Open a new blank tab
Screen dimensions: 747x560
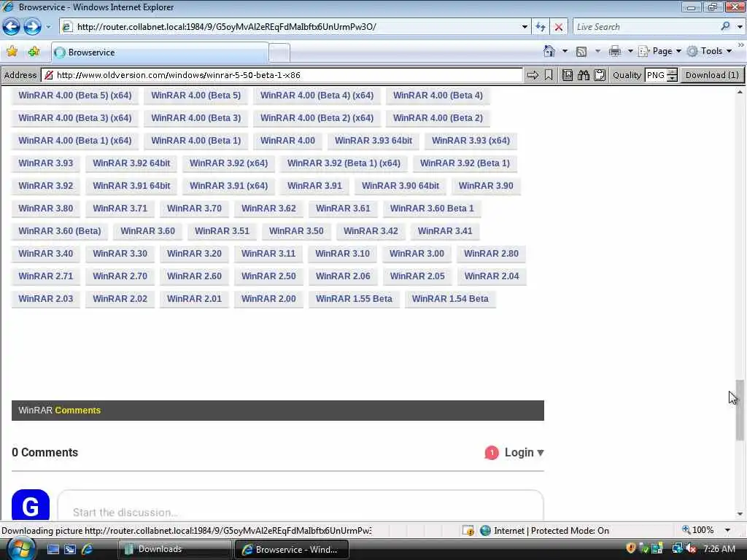[279, 52]
